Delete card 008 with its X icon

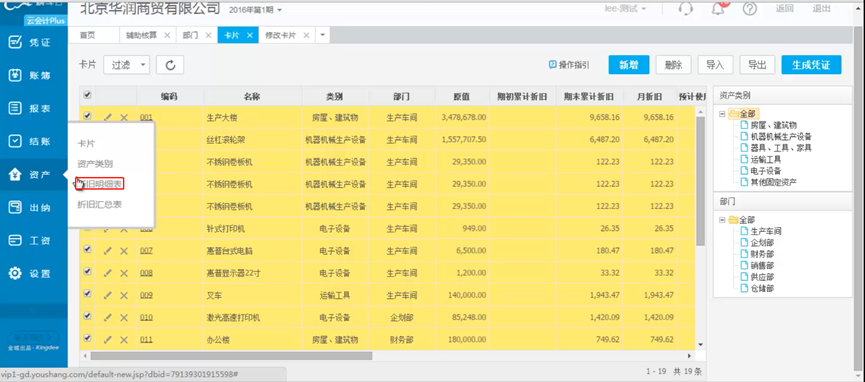124,273
